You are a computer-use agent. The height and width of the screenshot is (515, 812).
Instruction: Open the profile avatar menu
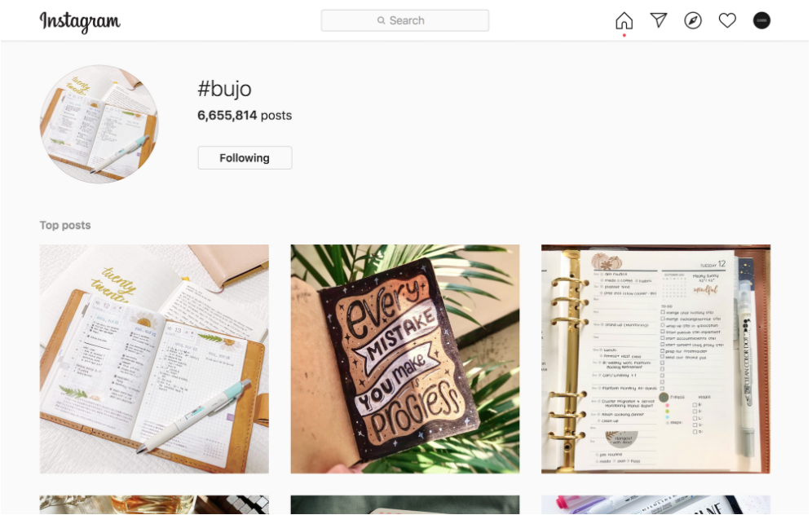761,20
